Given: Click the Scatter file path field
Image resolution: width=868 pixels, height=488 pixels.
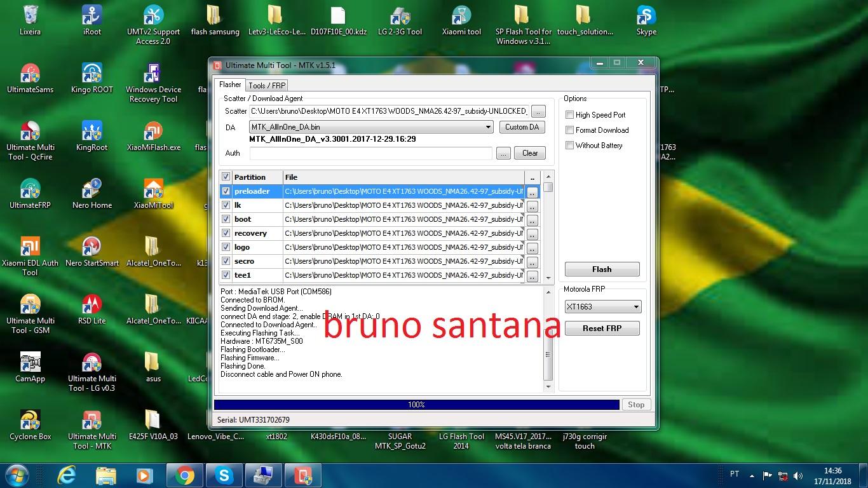Looking at the screenshot, I should pos(389,111).
